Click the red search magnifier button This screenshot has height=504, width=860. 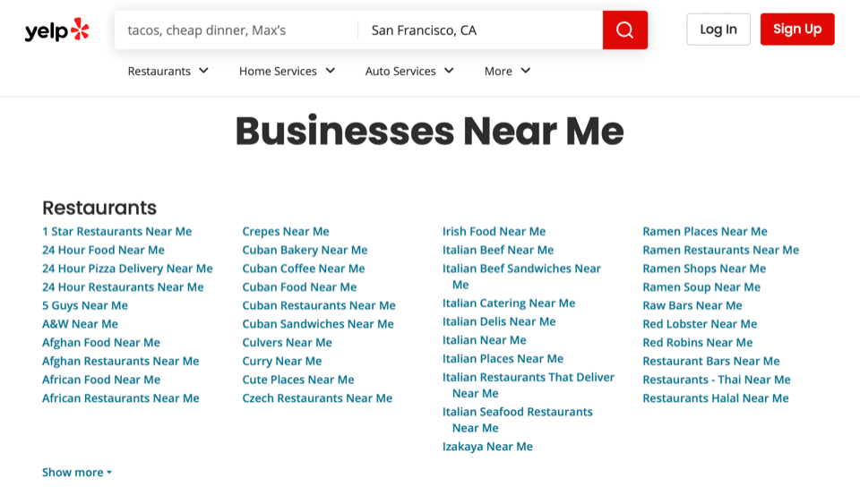coord(624,30)
